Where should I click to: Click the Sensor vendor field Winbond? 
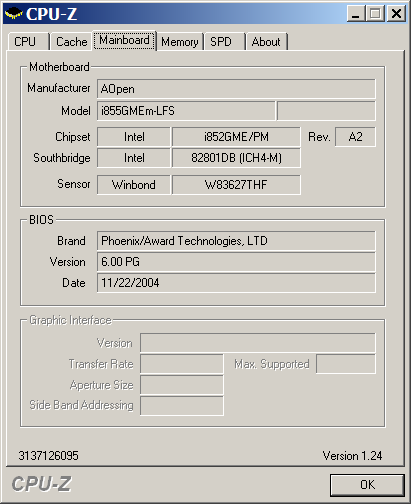point(134,184)
